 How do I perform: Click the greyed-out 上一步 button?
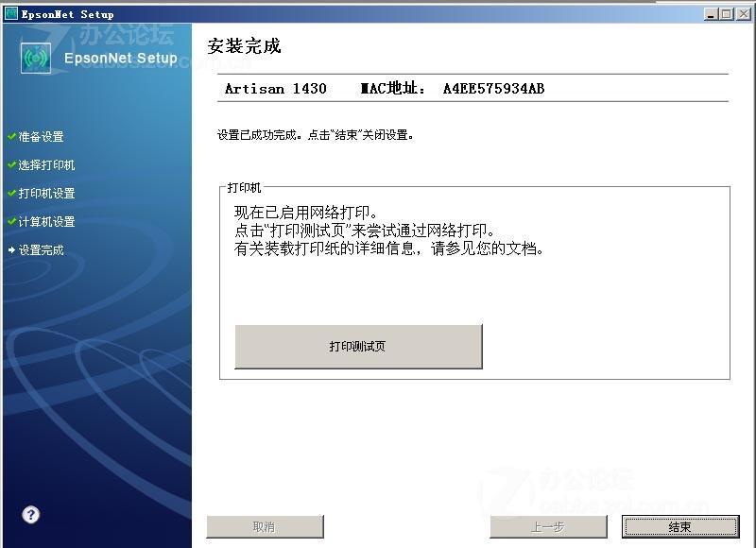click(548, 527)
